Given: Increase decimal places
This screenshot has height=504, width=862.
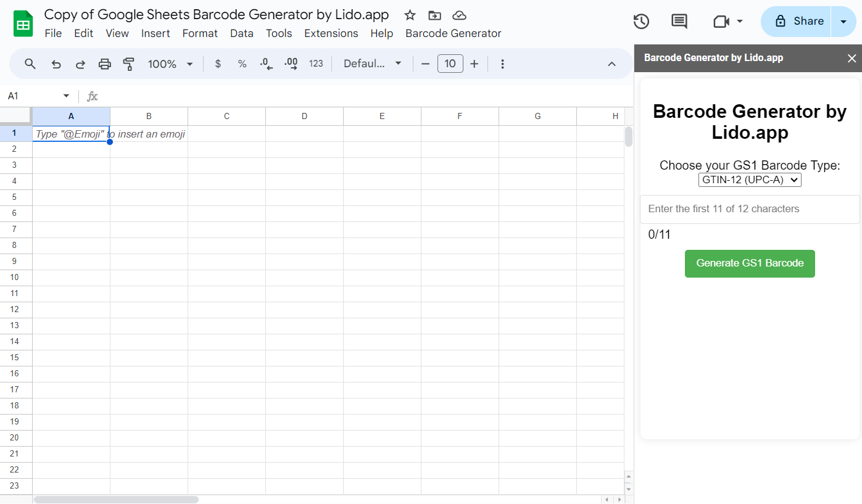Looking at the screenshot, I should pos(291,64).
